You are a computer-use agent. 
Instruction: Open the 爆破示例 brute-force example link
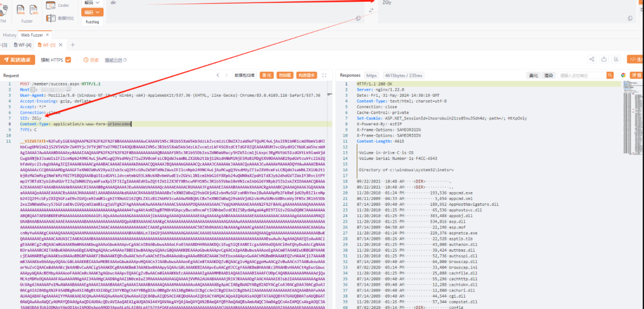point(116,60)
